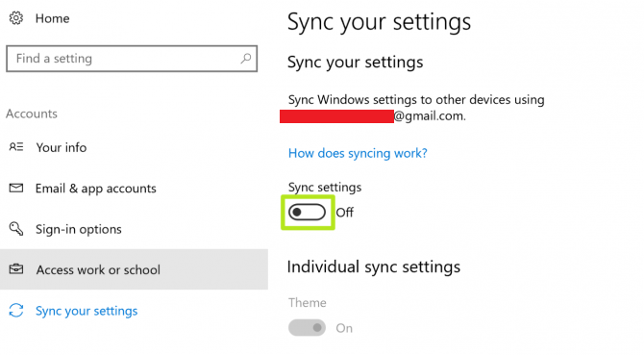Click the Sign-in options key icon
This screenshot has width=644, height=355.
click(x=16, y=228)
